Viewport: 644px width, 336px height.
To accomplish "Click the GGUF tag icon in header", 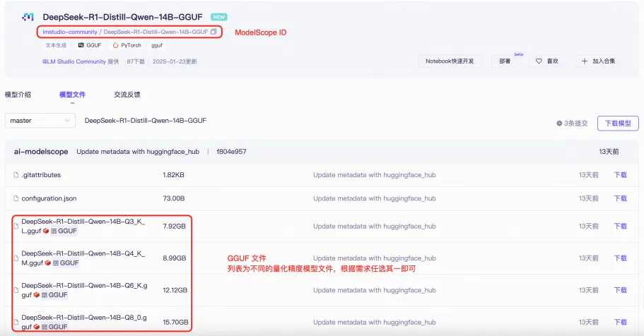I will (x=81, y=45).
